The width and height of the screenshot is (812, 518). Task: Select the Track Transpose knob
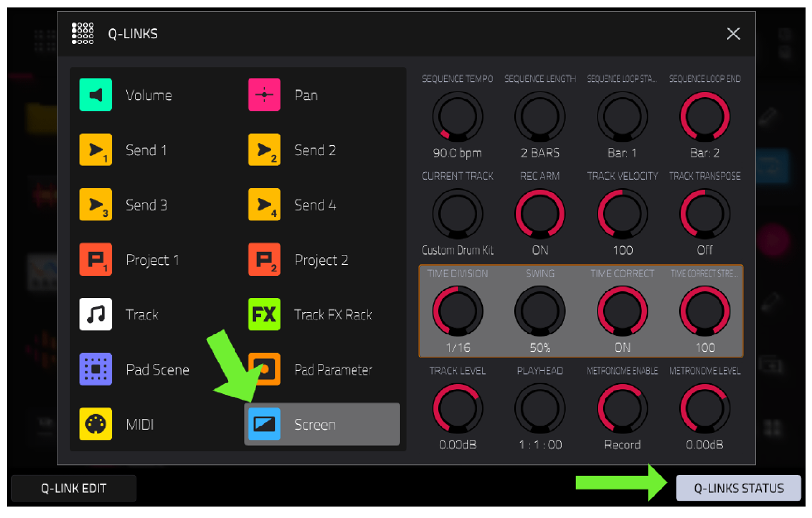pyautogui.click(x=705, y=214)
